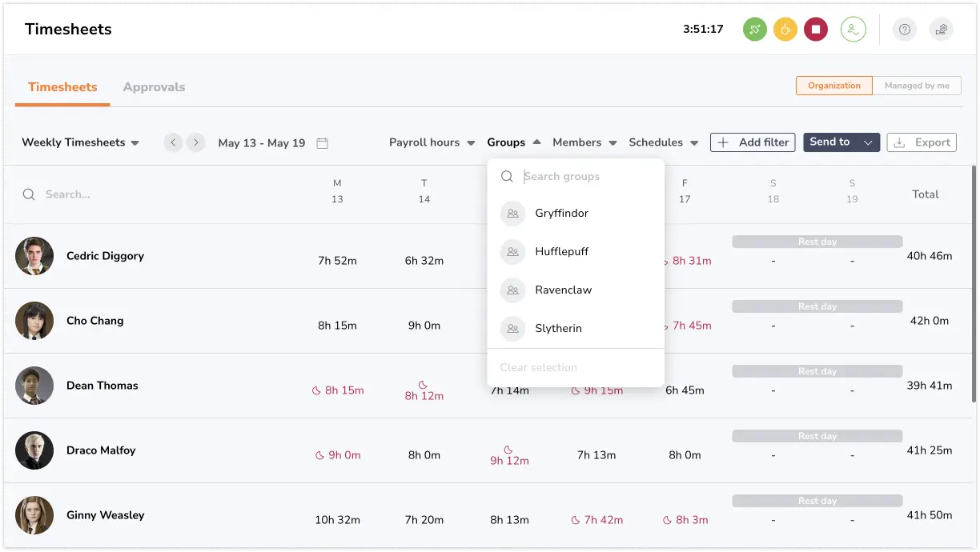This screenshot has width=980, height=552.
Task: Click the Gryffindor group icon in the dropdown
Action: pos(512,213)
